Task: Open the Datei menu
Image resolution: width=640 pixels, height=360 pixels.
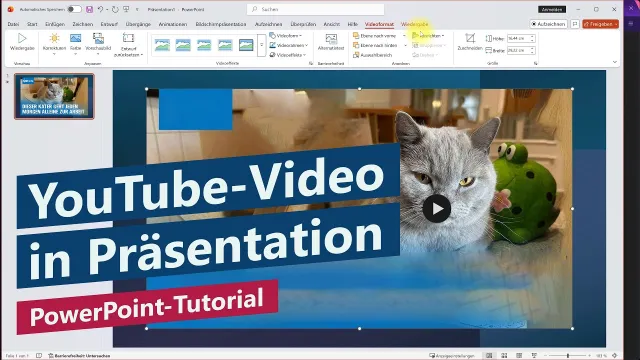Action: pos(13,24)
